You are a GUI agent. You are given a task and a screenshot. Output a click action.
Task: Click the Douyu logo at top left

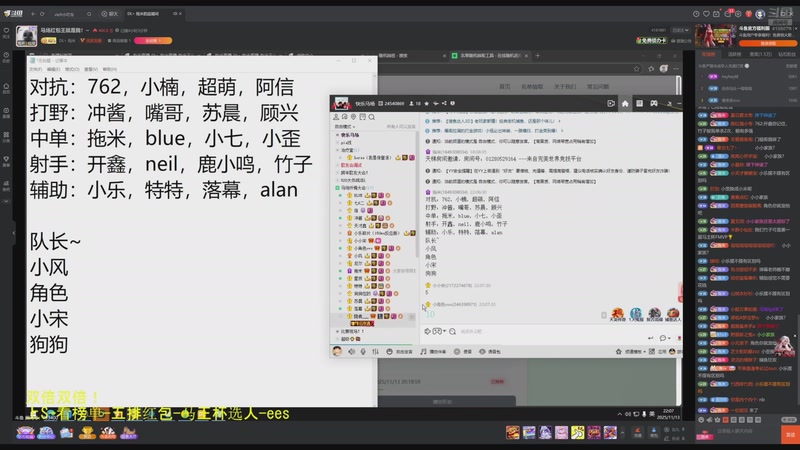point(13,13)
